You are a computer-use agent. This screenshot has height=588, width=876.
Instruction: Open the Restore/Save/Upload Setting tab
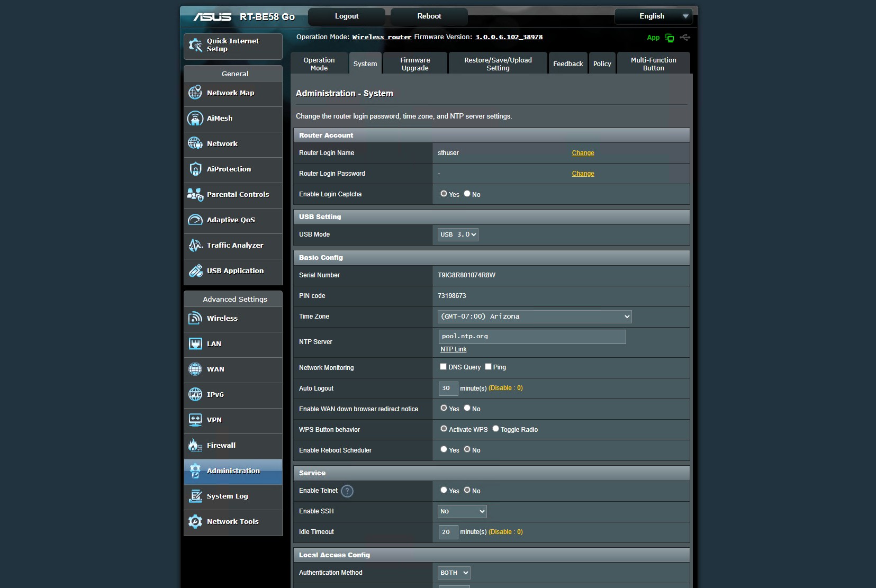point(498,64)
